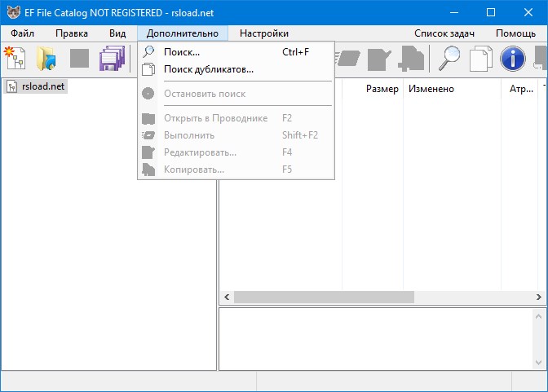The width and height of the screenshot is (548, 392).
Task: Click the blue info circle icon
Action: tap(513, 59)
